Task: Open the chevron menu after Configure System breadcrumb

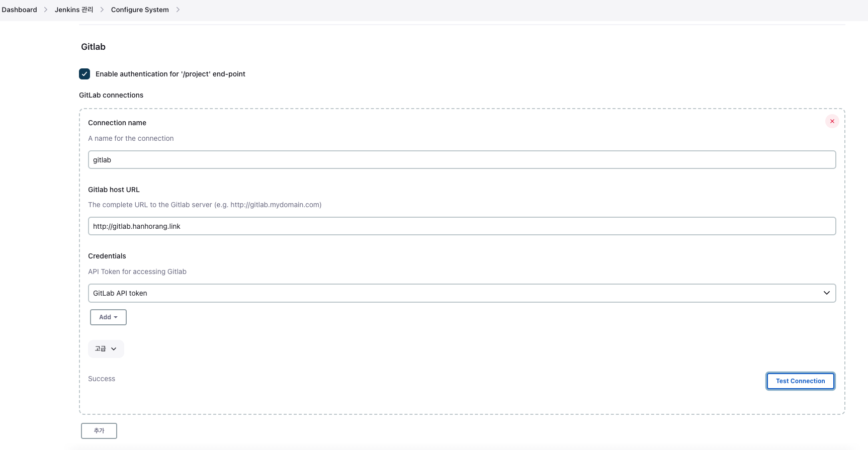Action: tap(178, 10)
